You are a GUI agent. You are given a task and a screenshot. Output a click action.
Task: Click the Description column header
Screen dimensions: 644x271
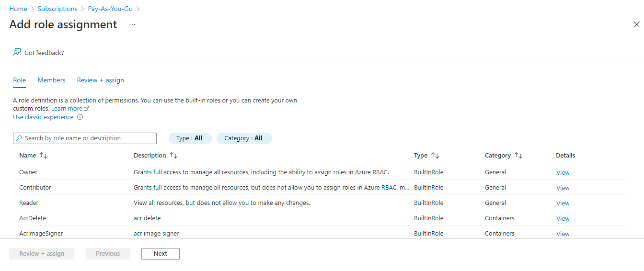150,156
